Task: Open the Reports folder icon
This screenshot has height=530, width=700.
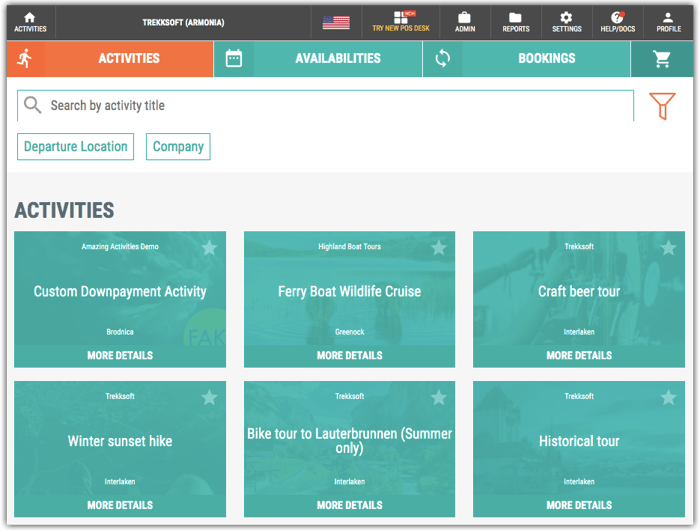Action: tap(516, 22)
